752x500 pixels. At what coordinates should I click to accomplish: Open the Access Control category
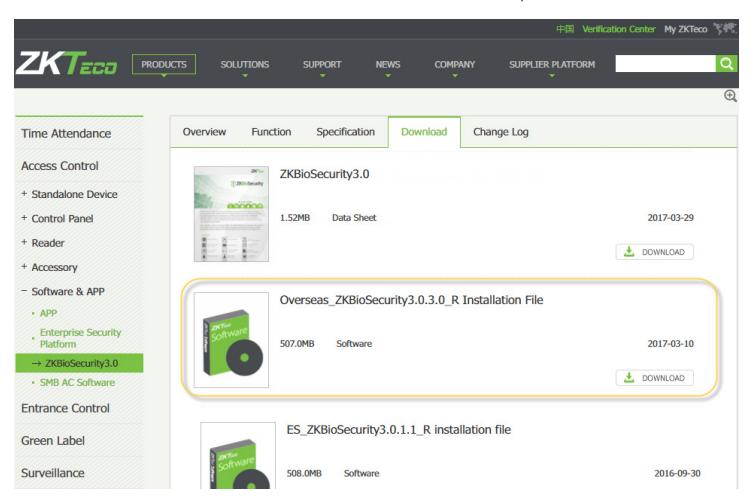(60, 165)
